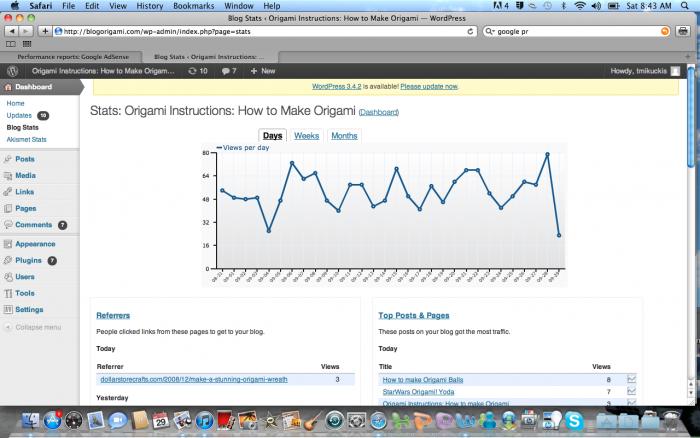Show Top Sites grid icon
The height and width of the screenshot is (438, 700).
point(27,44)
